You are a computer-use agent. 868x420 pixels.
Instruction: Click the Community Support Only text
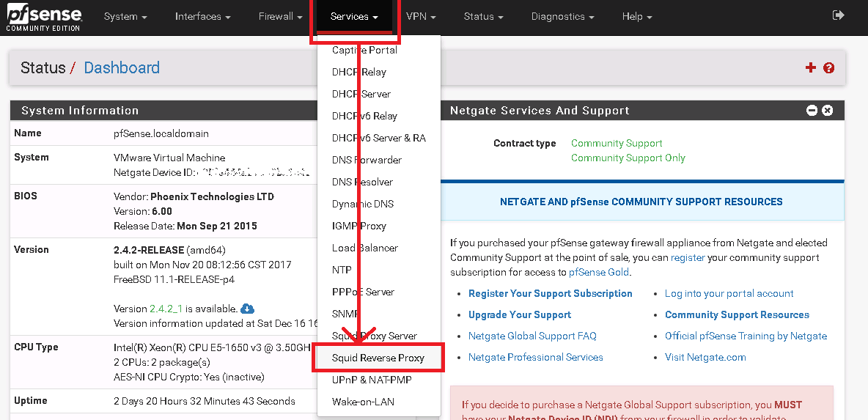[628, 158]
